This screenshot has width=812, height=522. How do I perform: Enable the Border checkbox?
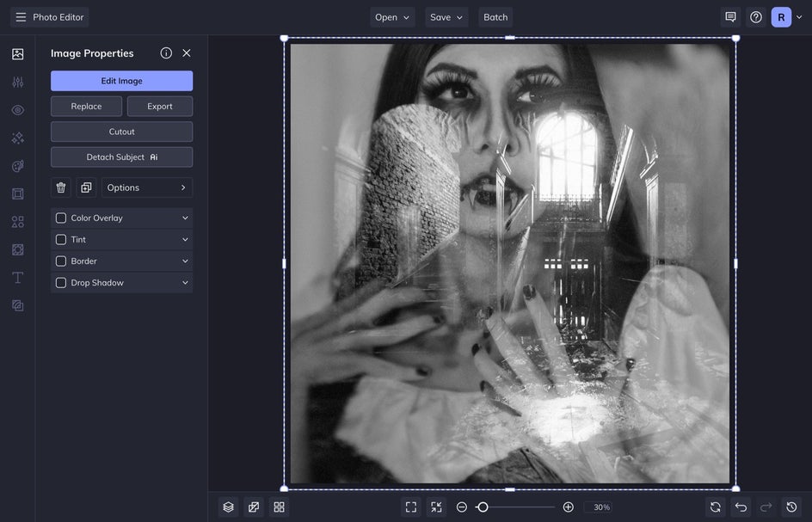(61, 261)
